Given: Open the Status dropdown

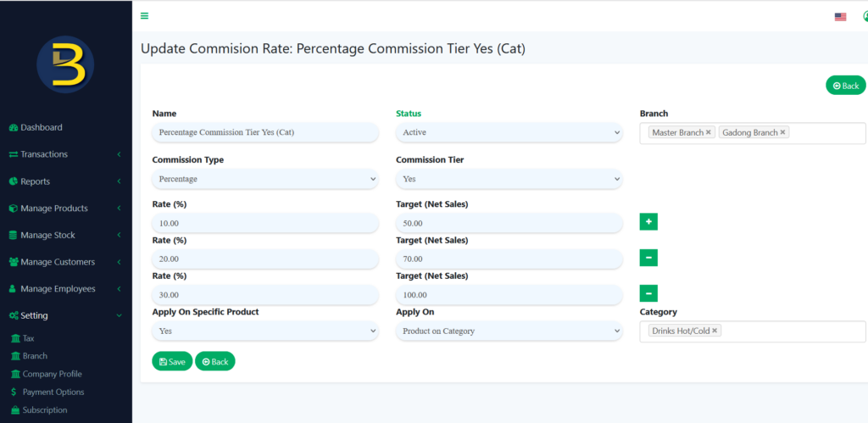Looking at the screenshot, I should [509, 132].
